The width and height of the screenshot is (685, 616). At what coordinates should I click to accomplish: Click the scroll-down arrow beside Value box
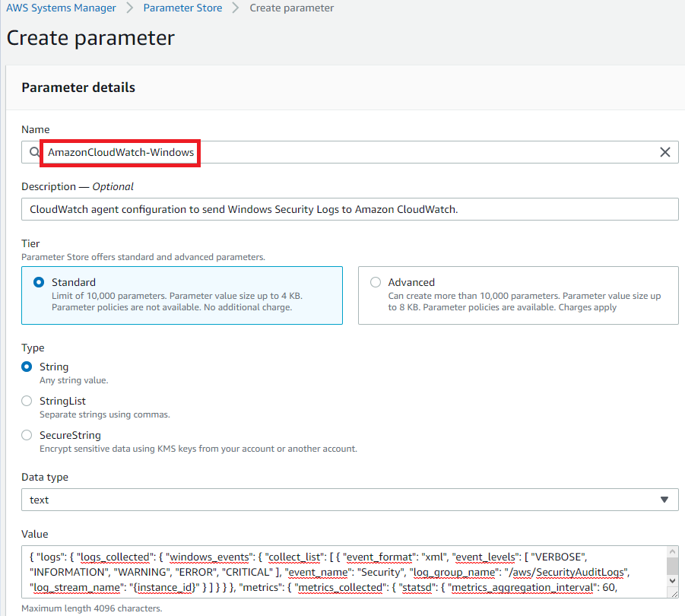click(x=672, y=581)
